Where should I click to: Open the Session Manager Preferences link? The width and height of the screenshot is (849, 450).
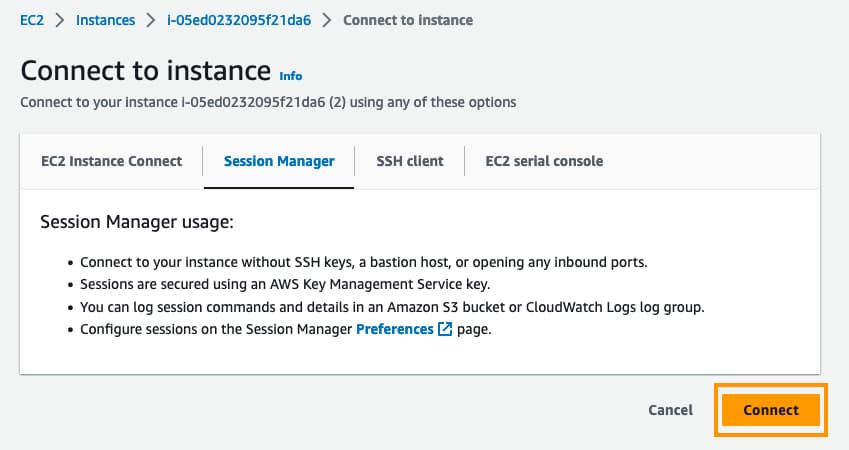[394, 329]
